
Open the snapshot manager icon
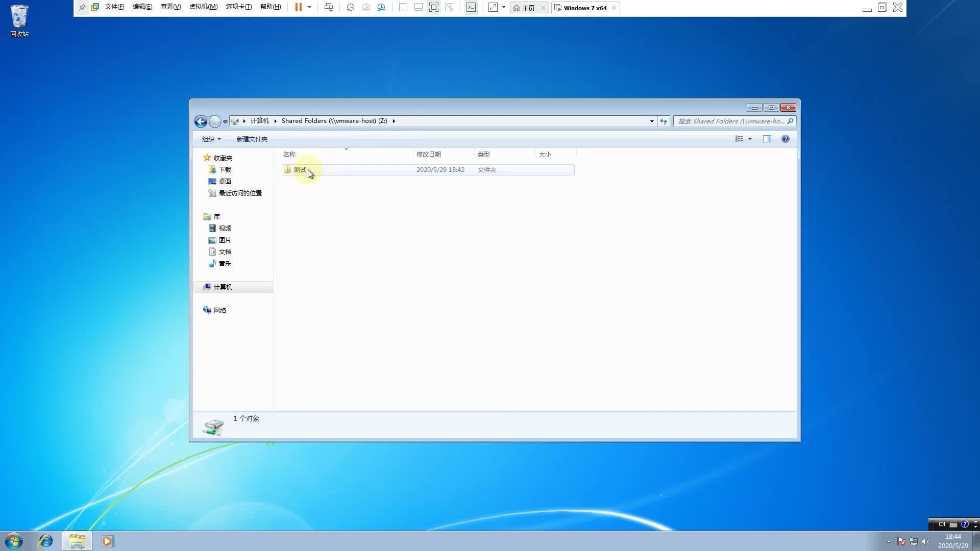click(381, 8)
